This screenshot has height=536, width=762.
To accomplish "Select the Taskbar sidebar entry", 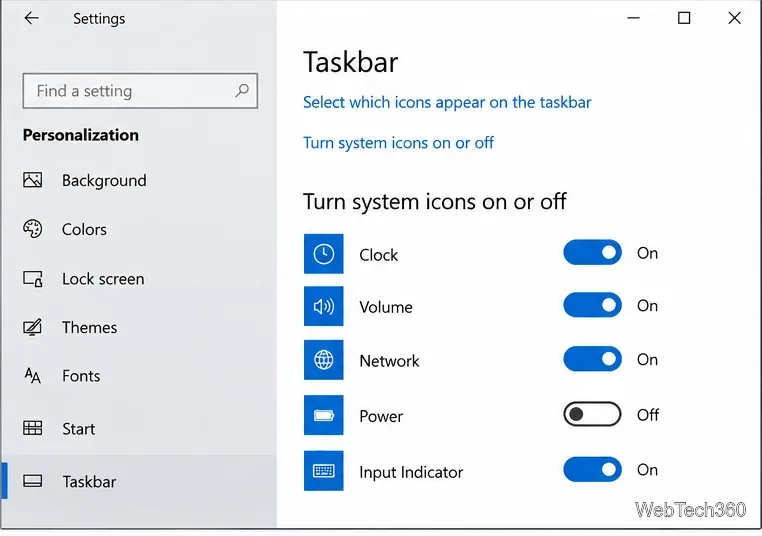I will click(x=139, y=481).
